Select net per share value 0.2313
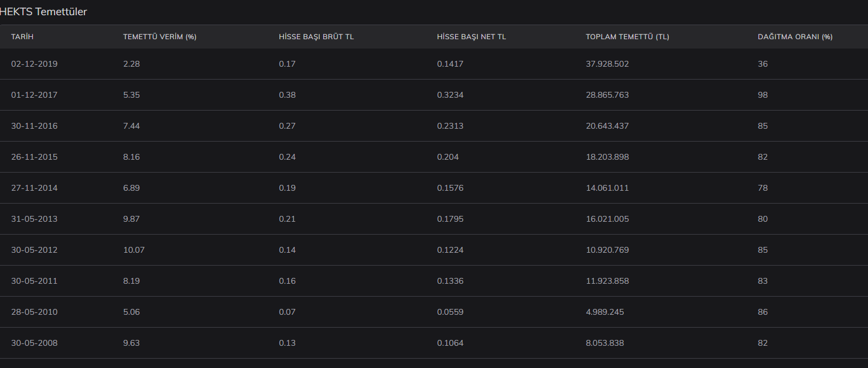The width and height of the screenshot is (868, 368). 450,126
